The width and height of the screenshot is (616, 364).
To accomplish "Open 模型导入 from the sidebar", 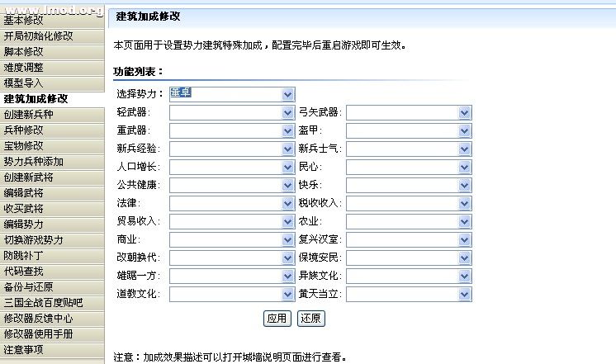I will tap(52, 83).
